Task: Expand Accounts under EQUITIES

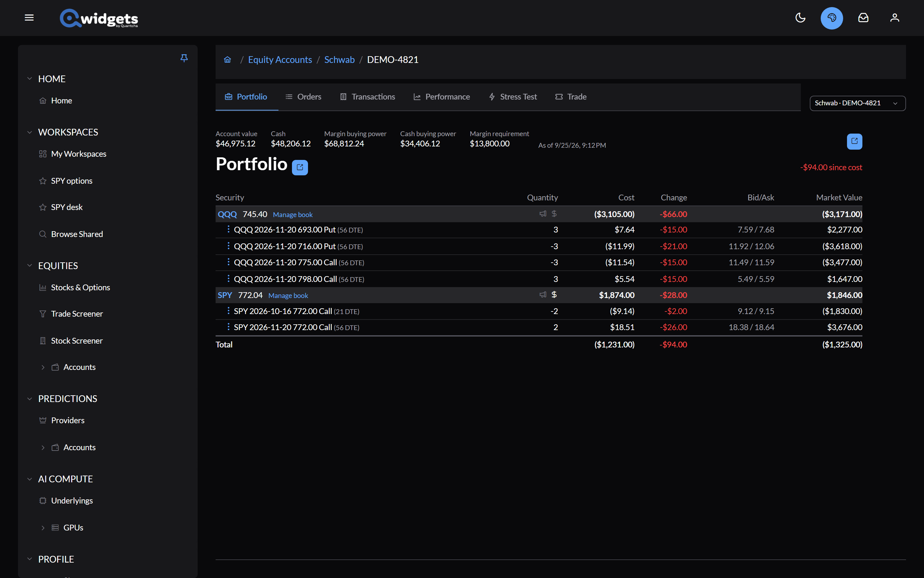Action: [43, 367]
